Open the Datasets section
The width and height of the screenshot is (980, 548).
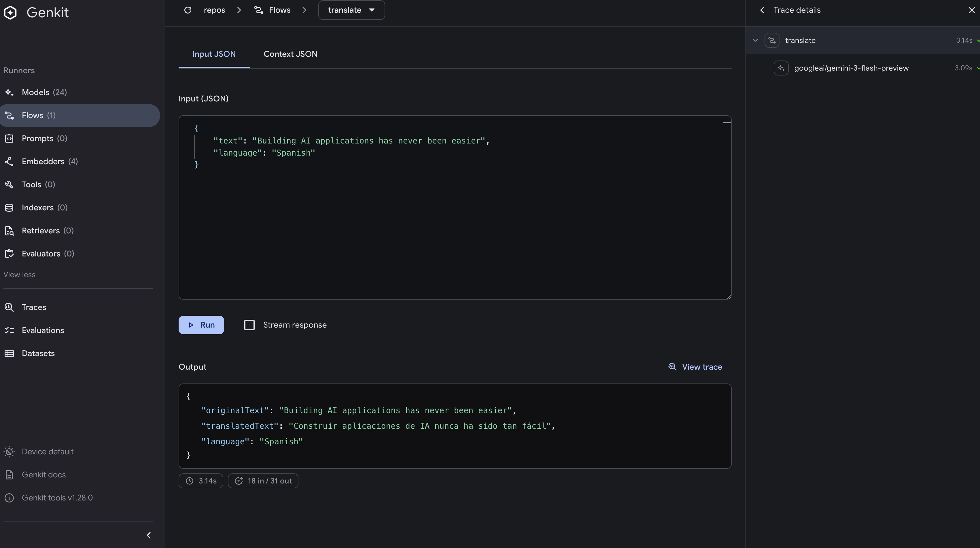click(x=38, y=353)
